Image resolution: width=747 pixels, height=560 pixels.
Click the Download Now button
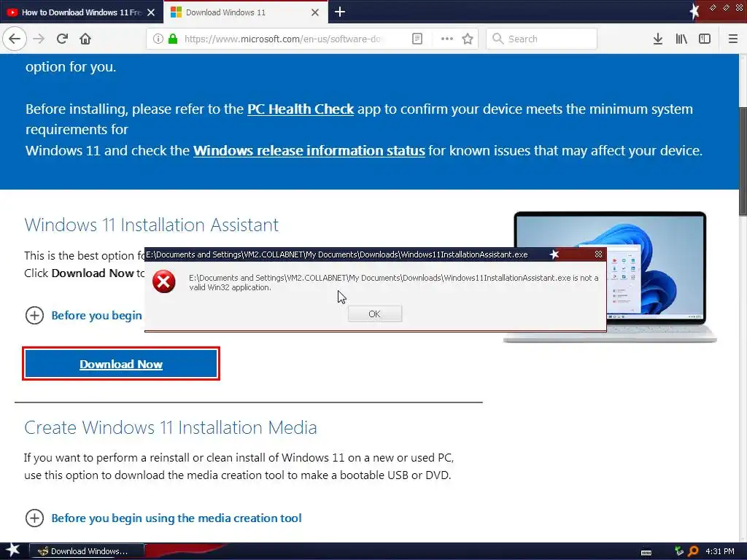121,364
